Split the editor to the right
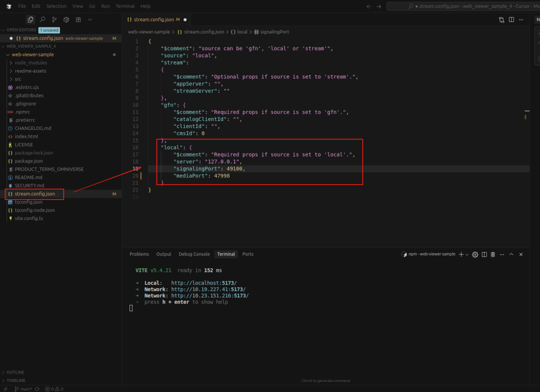Screen dimensions: 540x392 (511, 19)
